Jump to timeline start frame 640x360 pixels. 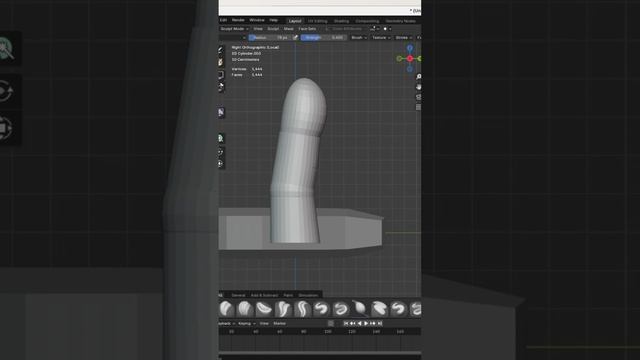click(x=346, y=323)
